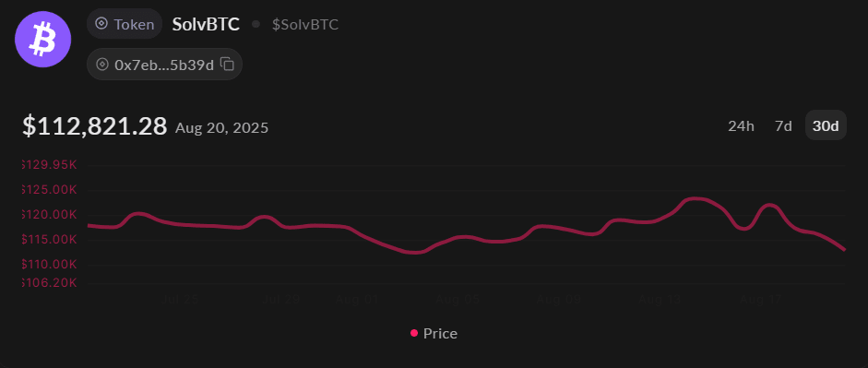Click the dot separator next to SolvBTC
Image resolution: width=868 pixels, height=368 pixels.
click(256, 24)
